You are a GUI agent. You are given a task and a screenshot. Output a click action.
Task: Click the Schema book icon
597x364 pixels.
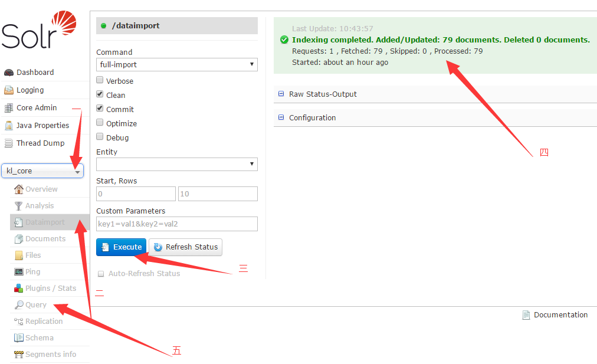pyautogui.click(x=19, y=338)
